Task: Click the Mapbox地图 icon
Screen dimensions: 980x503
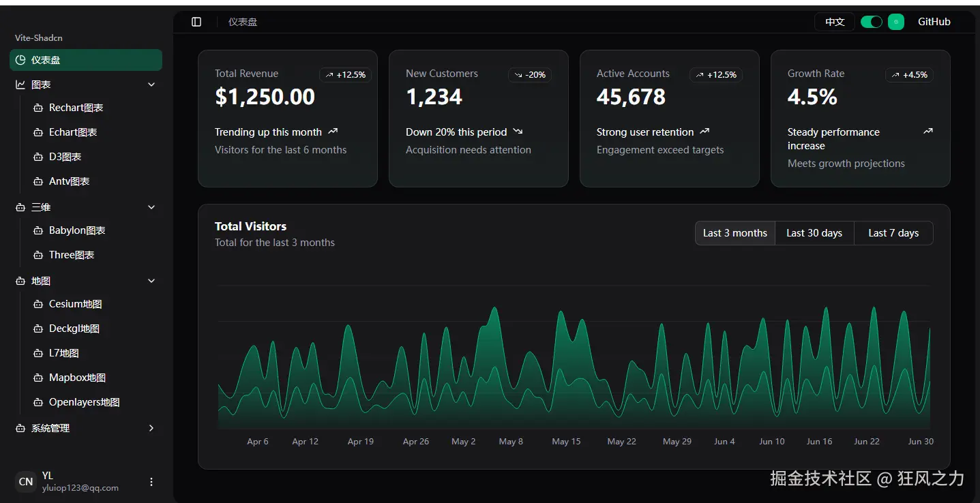Action: tap(38, 377)
